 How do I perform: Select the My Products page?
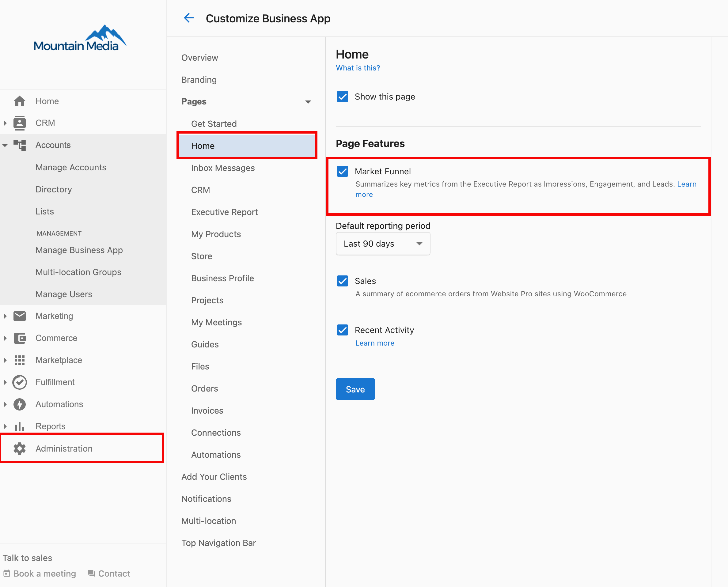[216, 234]
